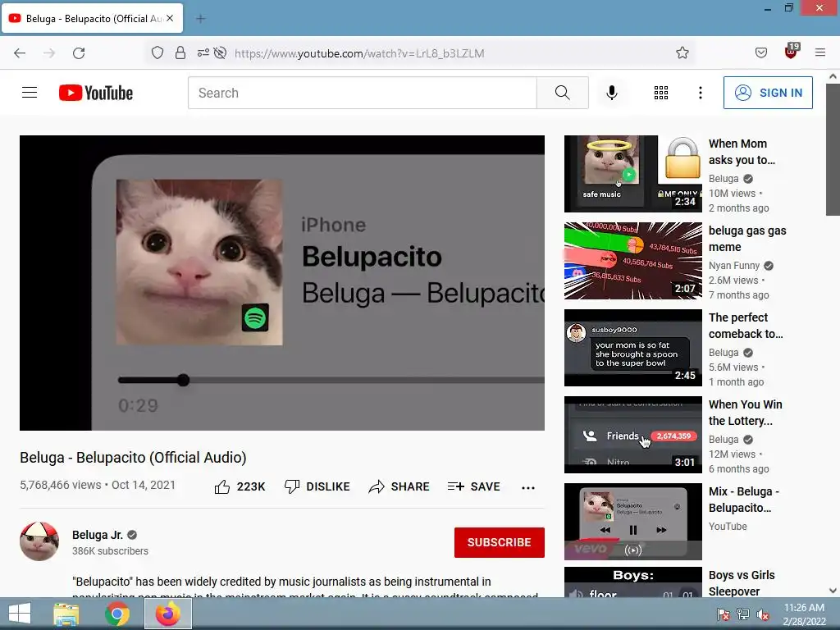Screen dimensions: 840x630
Task: Close the Beluga - Belupacito tab
Action: point(170,18)
